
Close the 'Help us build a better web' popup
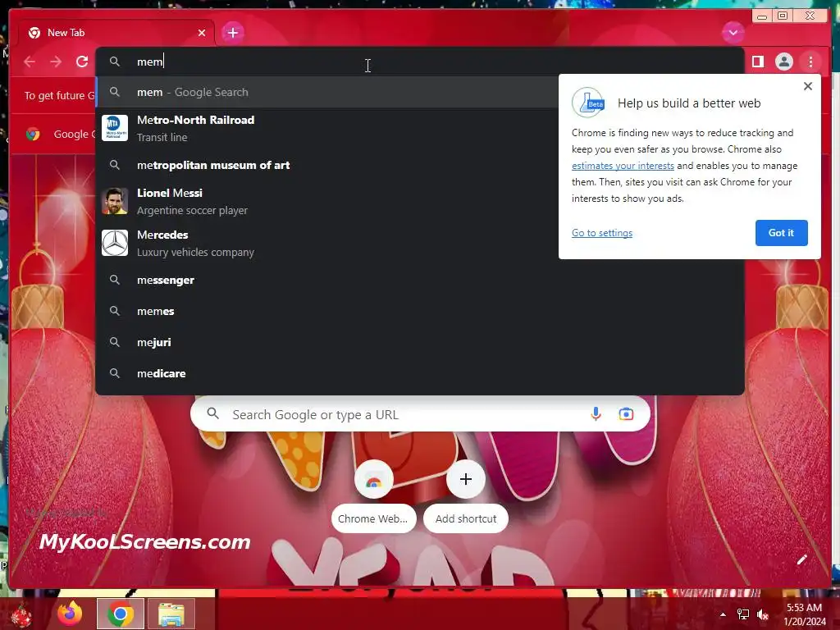808,86
